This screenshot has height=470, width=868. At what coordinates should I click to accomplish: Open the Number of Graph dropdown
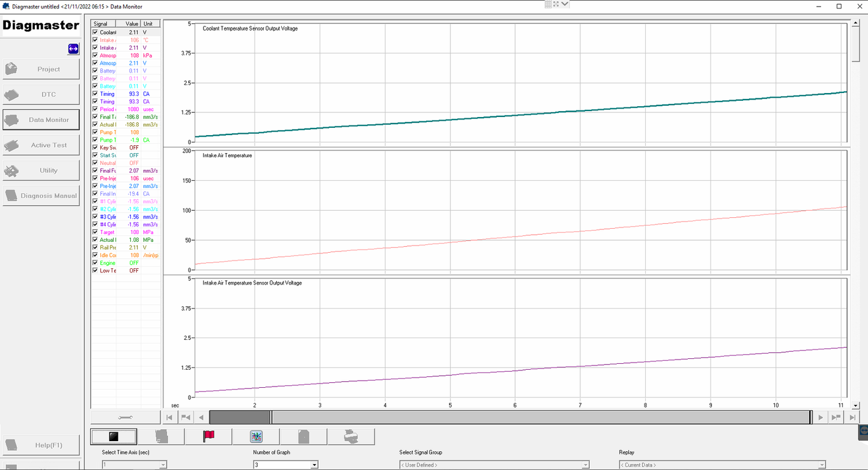coord(314,465)
